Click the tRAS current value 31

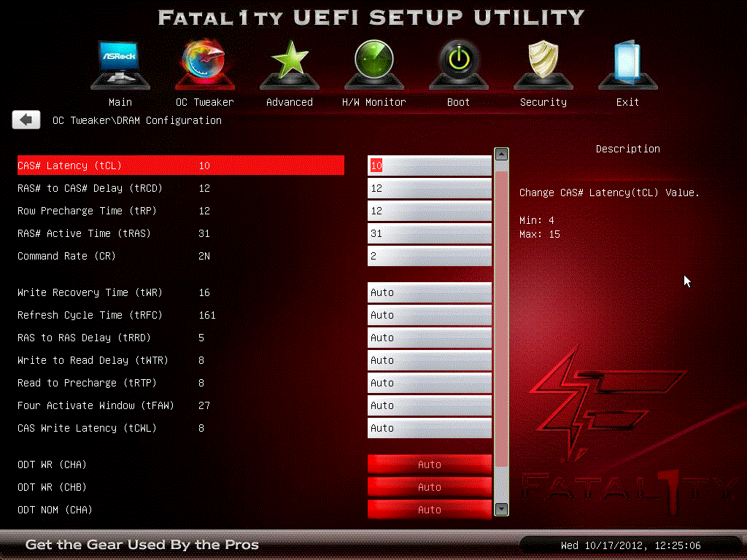pos(204,233)
